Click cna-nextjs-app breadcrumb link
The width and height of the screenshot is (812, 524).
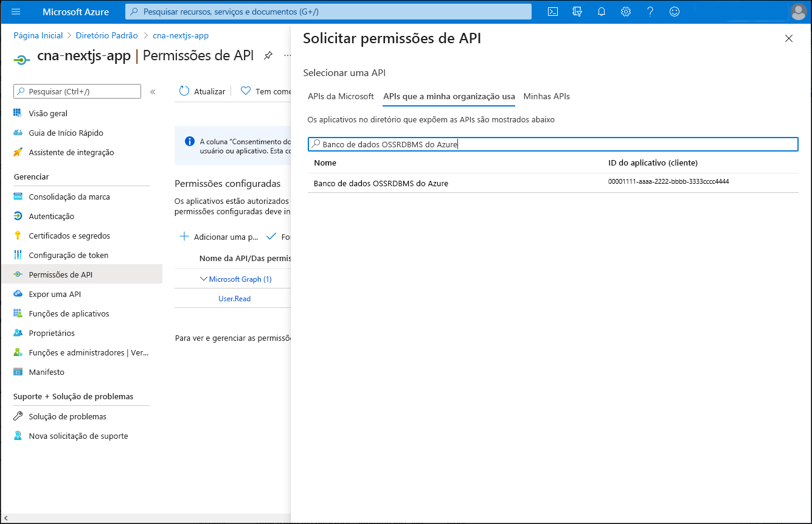tap(181, 36)
